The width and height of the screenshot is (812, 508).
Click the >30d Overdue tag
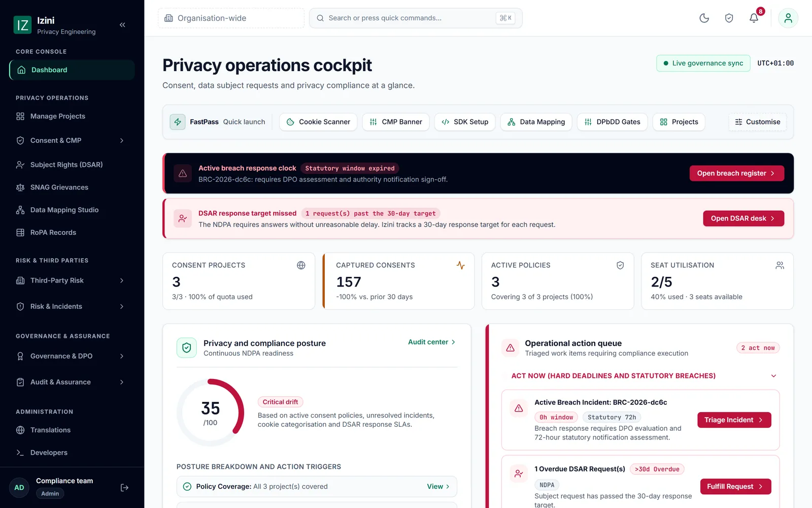pyautogui.click(x=657, y=469)
